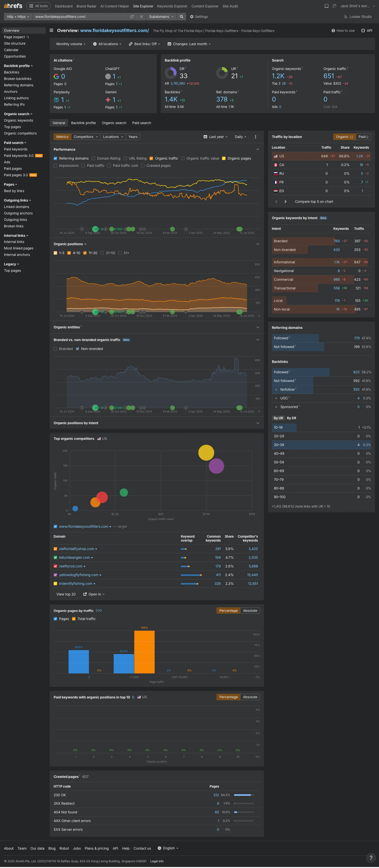Open the Settings gear option
This screenshot has width=379, height=868.
pos(199,17)
